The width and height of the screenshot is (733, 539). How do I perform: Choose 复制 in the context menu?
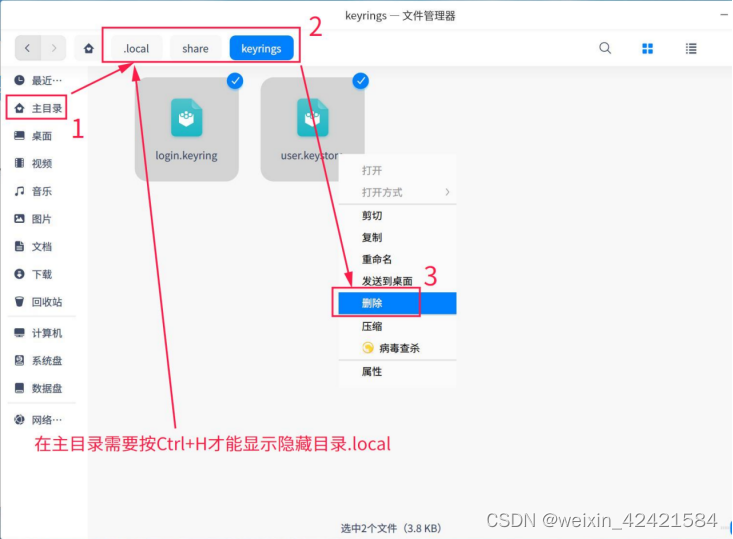[x=397, y=237]
